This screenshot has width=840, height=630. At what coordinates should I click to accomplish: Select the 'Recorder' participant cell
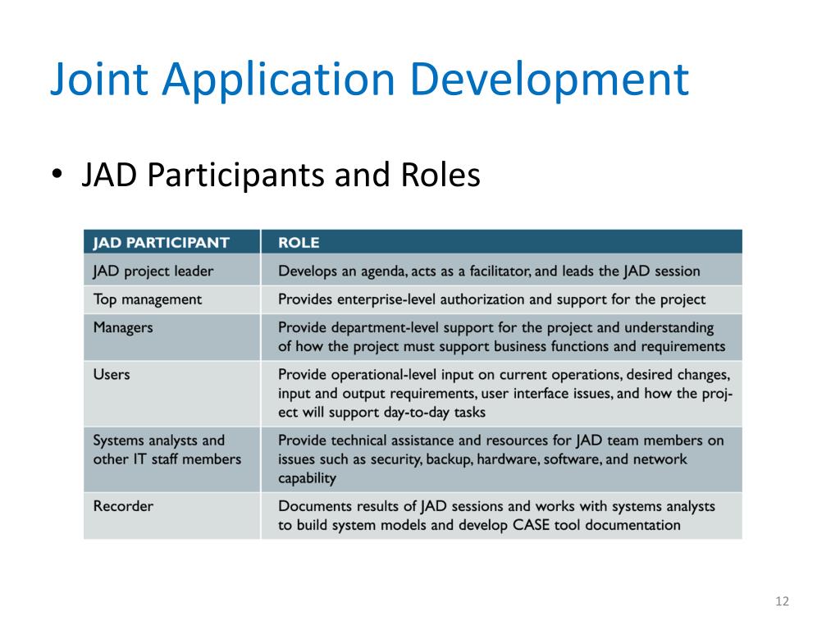172,516
